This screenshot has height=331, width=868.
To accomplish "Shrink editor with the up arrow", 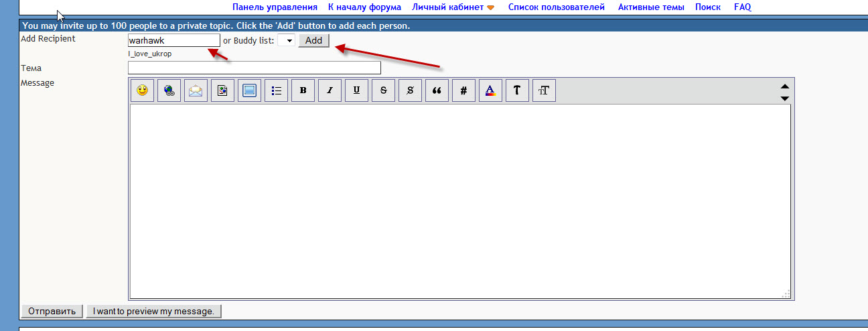I will click(x=785, y=86).
